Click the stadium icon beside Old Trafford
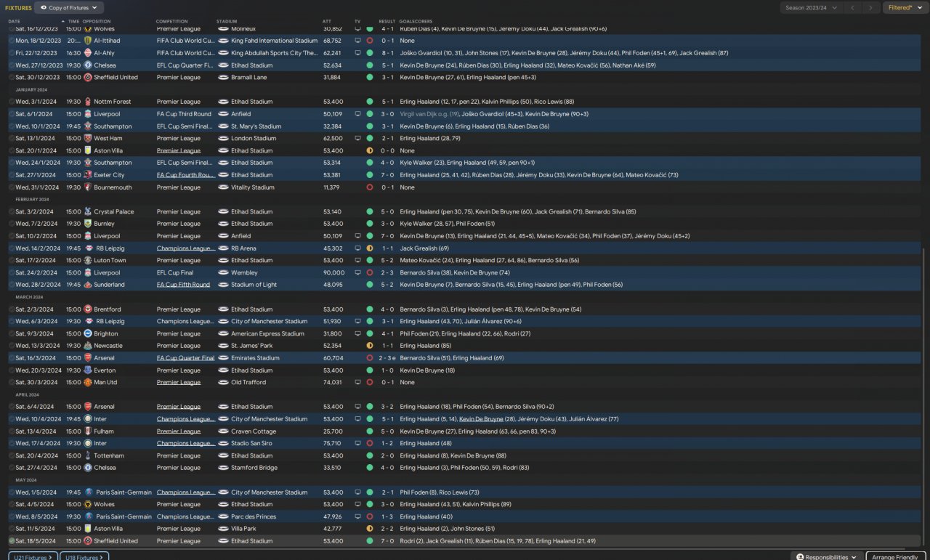The image size is (930, 560). 223,382
